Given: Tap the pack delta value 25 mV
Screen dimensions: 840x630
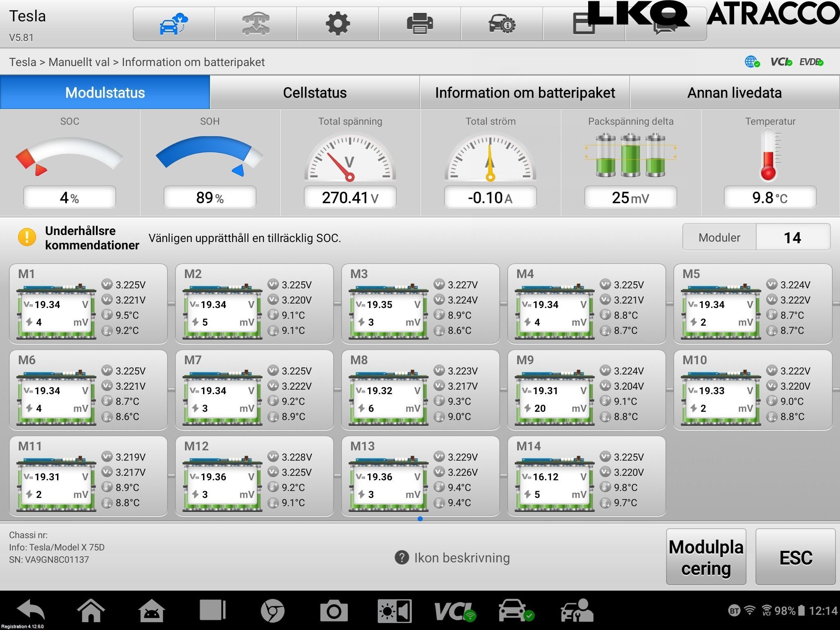Looking at the screenshot, I should 630,197.
